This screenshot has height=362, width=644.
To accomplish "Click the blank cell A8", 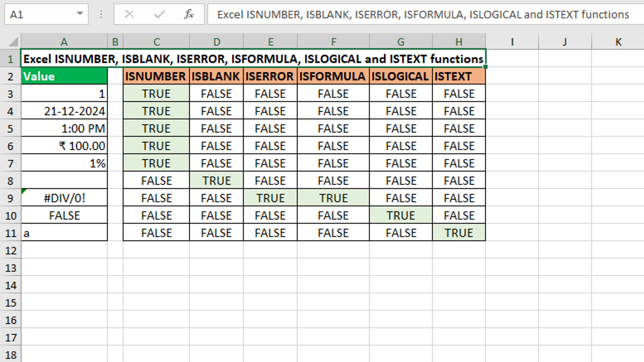I will pos(64,181).
